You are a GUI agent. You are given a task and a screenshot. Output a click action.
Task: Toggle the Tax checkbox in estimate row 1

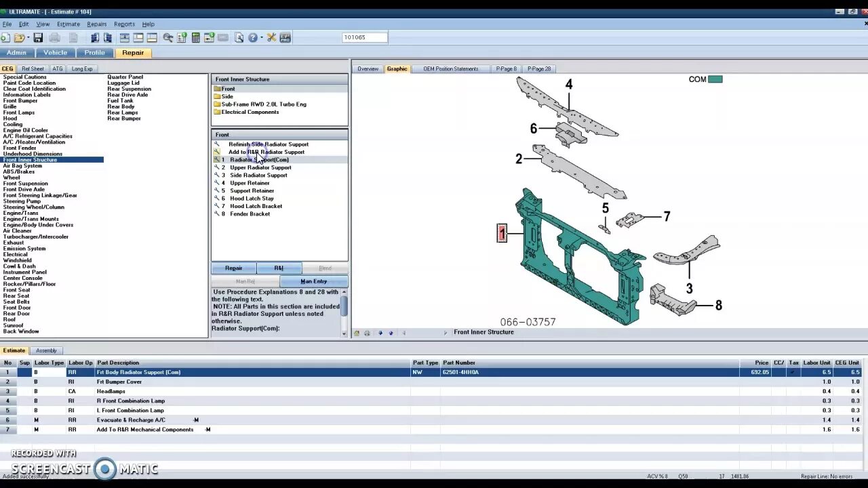[793, 372]
